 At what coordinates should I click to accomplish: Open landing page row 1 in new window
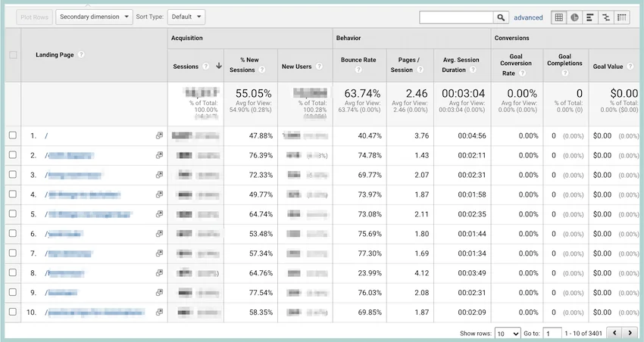pyautogui.click(x=159, y=135)
